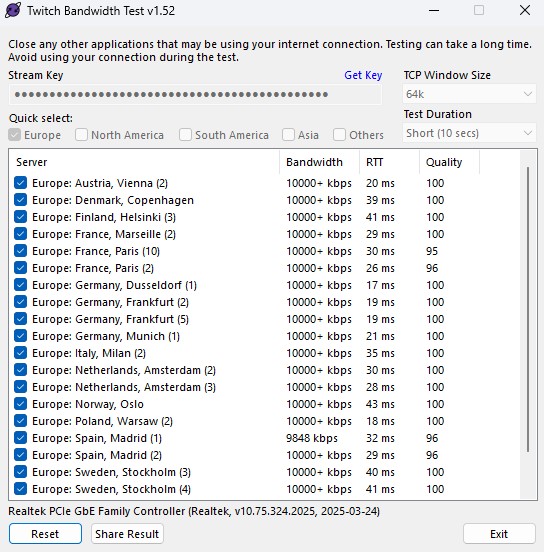Click the Exit button

coord(499,534)
